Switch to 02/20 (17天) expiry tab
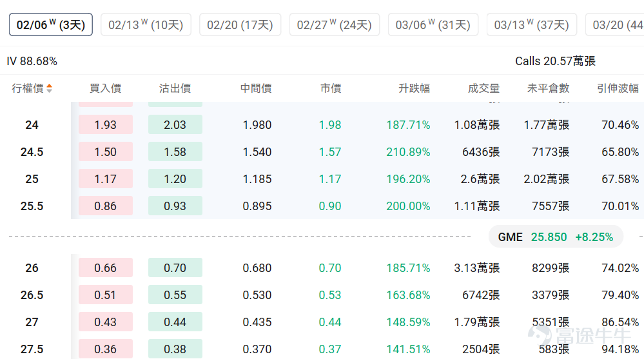 pos(240,24)
